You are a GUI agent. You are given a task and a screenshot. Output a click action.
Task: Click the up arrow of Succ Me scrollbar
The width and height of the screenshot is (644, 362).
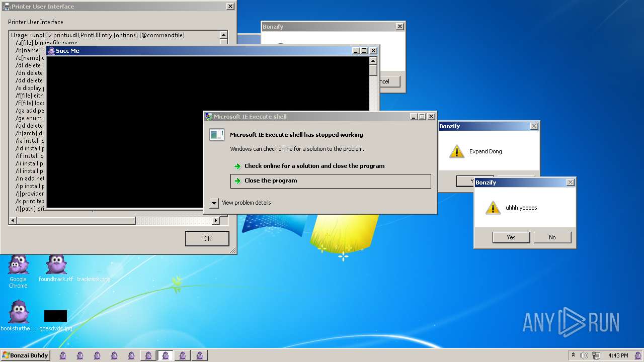373,60
